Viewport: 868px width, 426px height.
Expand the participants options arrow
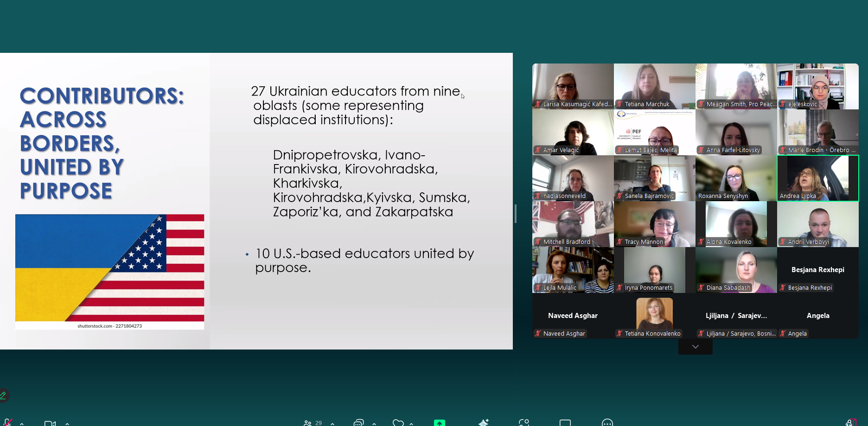(332, 424)
